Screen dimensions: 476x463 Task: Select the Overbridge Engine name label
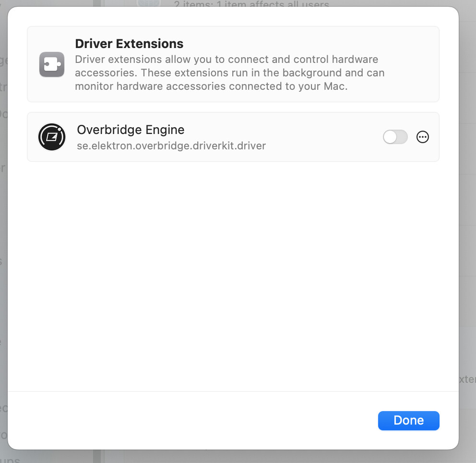point(131,130)
